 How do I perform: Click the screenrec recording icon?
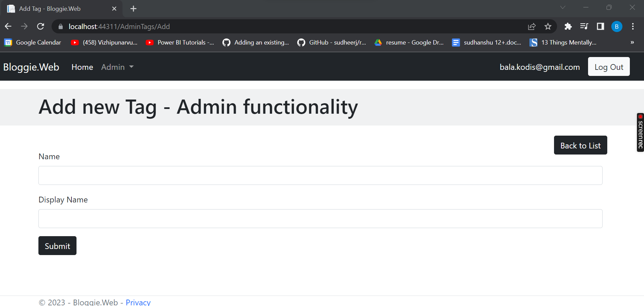pyautogui.click(x=640, y=116)
